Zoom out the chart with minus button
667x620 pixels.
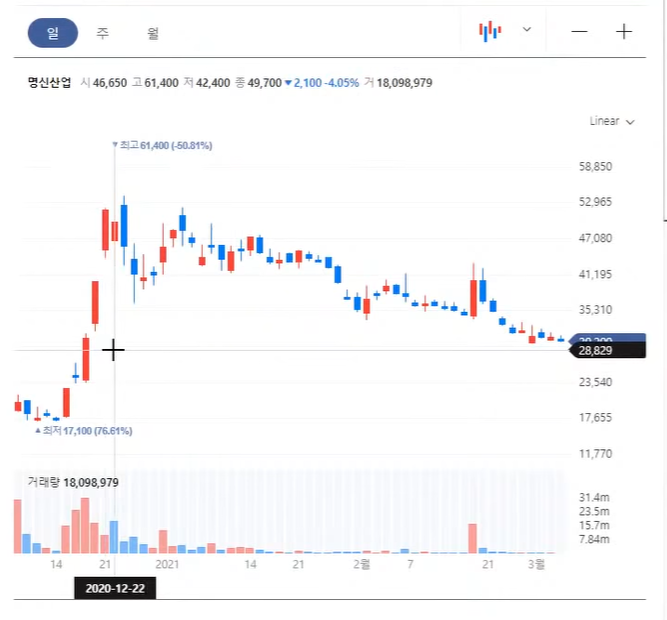579,31
